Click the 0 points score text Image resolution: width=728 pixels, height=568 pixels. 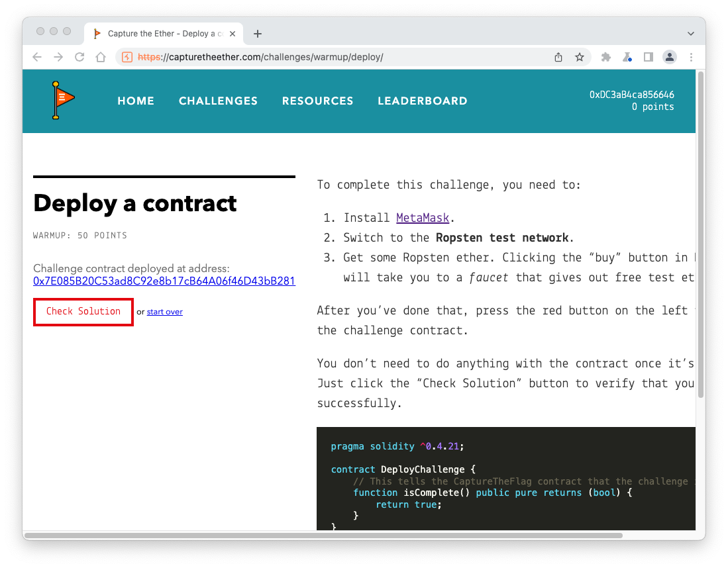(x=652, y=107)
